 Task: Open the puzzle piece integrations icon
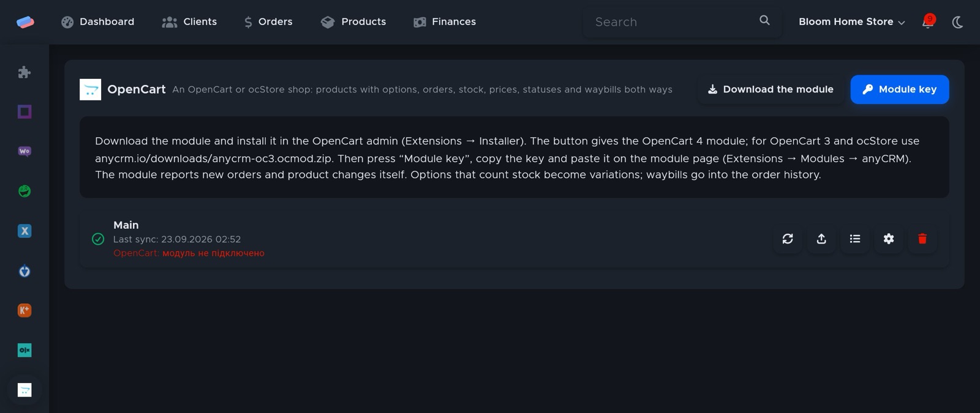tap(24, 72)
